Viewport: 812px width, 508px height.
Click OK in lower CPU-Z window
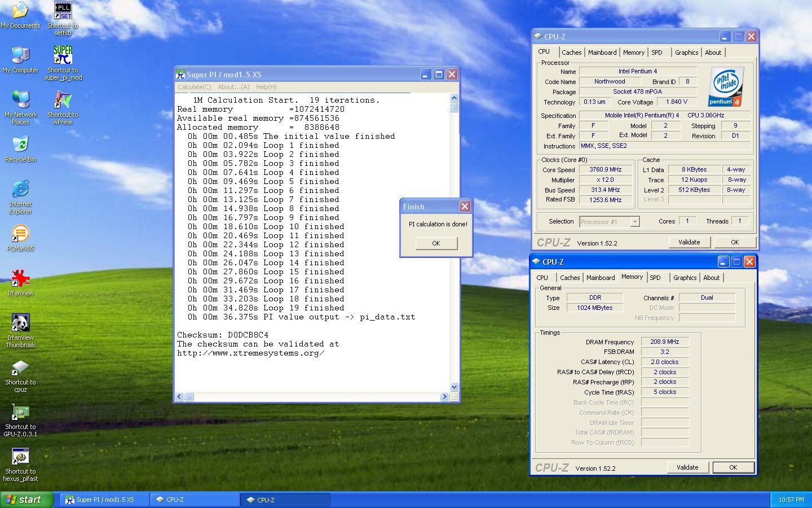coord(733,467)
